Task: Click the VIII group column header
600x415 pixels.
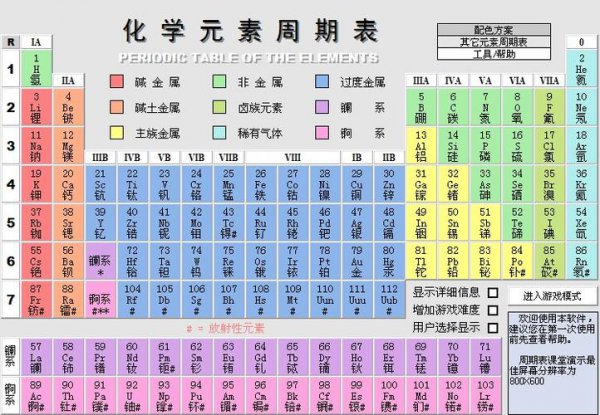Action: pos(292,157)
